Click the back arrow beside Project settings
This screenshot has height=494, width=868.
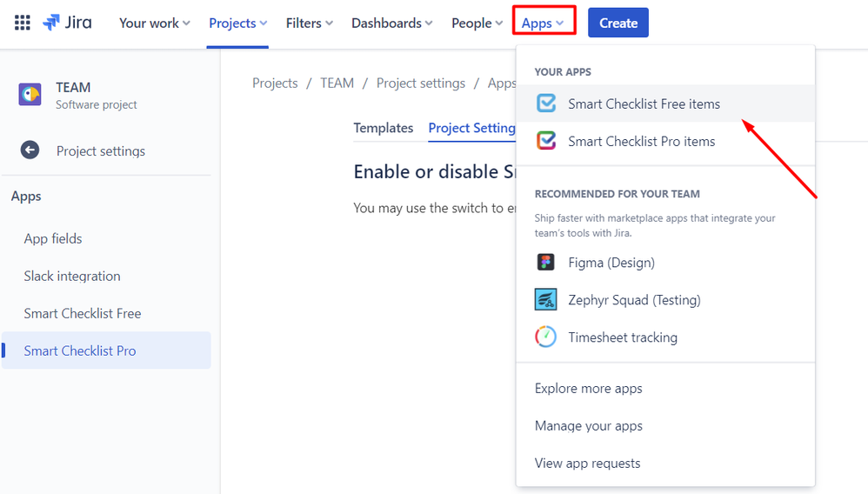pos(30,150)
